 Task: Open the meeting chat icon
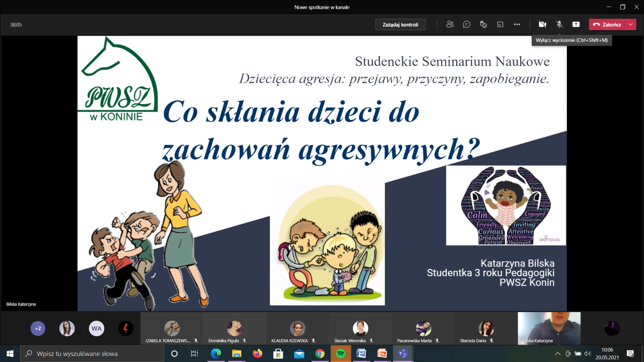466,25
